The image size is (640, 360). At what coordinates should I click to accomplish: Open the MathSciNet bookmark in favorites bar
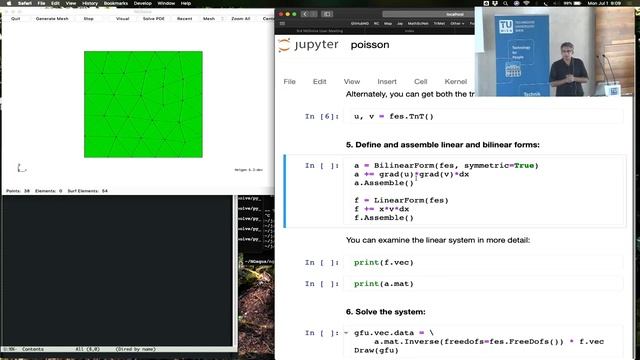click(x=418, y=23)
